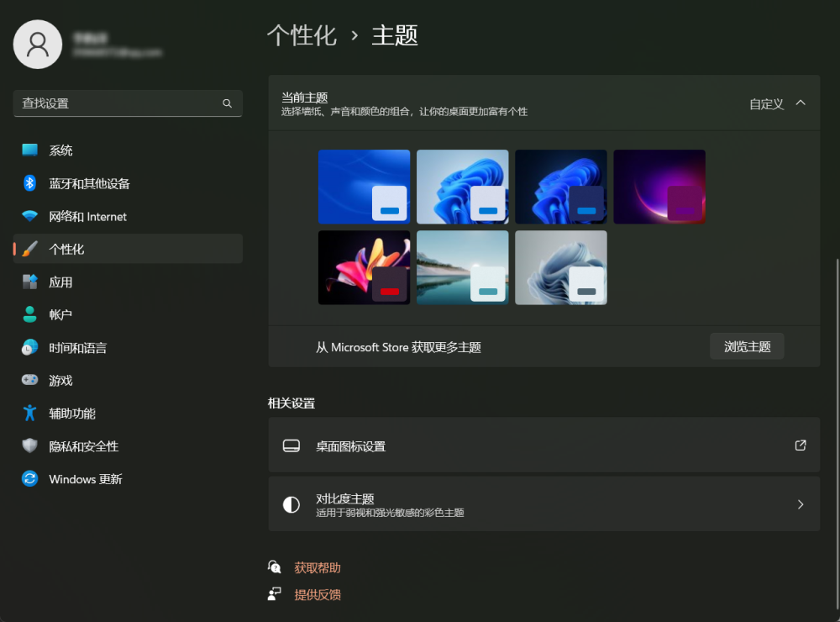Select 个性化 in the sidebar
840x622 pixels.
coord(128,249)
